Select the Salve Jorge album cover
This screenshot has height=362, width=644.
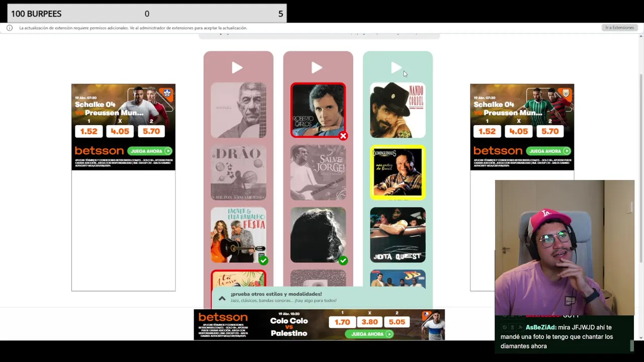(318, 172)
